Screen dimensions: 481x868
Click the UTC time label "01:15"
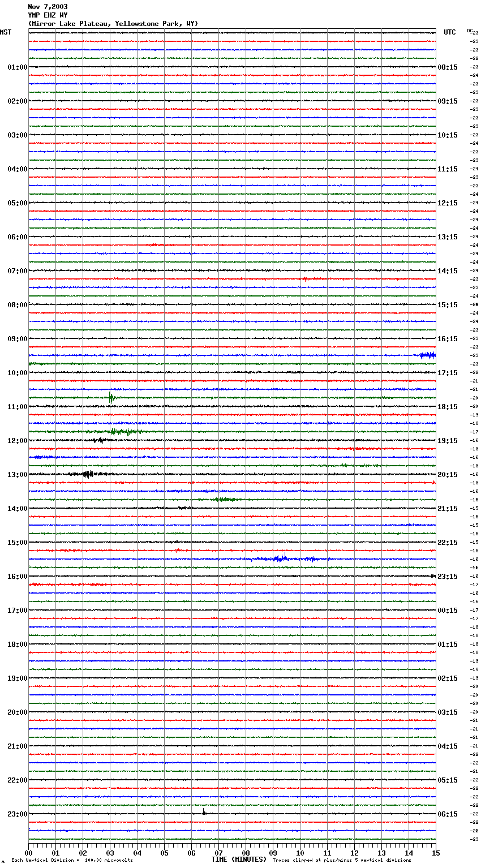[448, 644]
